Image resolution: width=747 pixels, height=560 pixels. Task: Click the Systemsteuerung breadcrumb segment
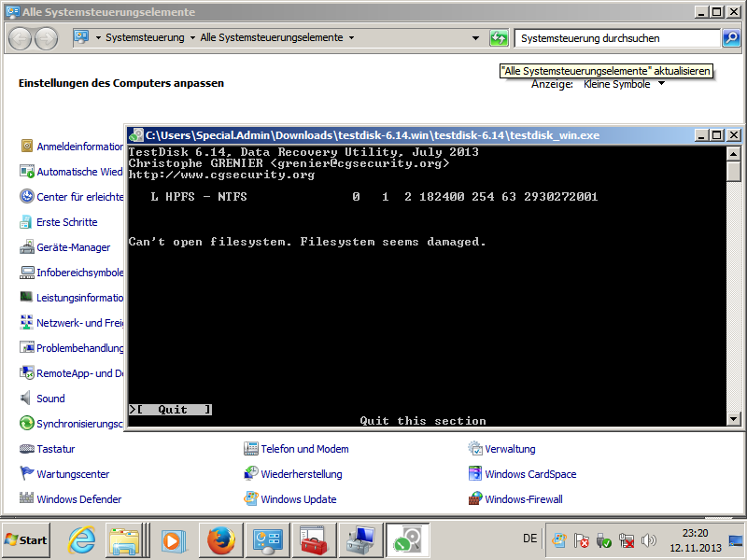pyautogui.click(x=145, y=37)
